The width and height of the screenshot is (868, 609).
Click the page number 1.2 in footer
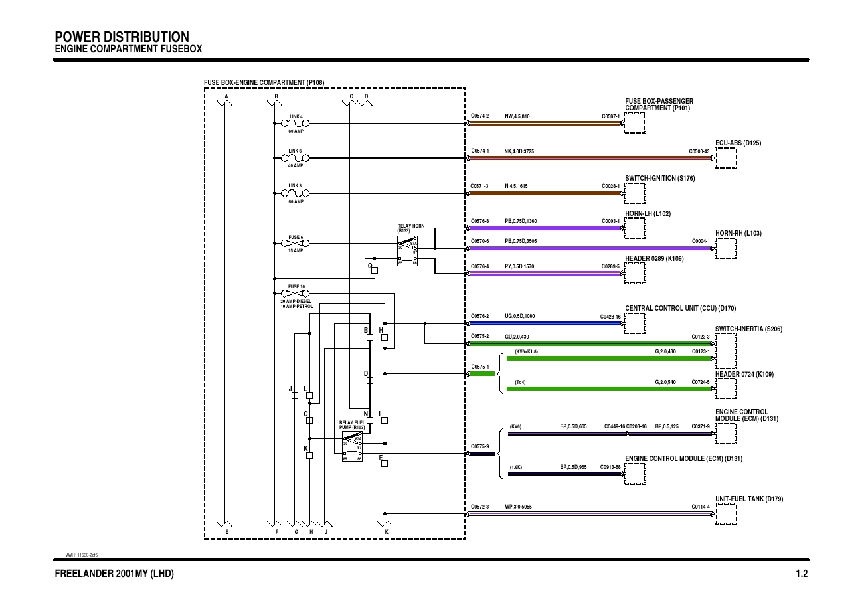tap(801, 574)
